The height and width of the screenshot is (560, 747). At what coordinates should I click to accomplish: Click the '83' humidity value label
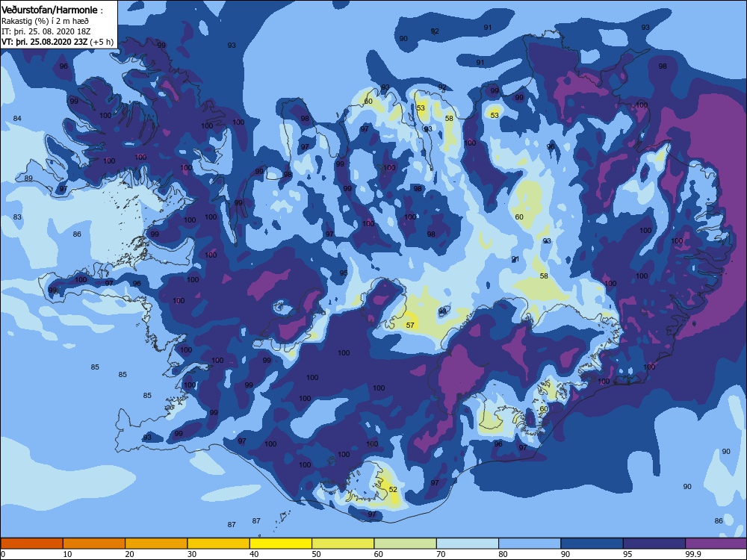coord(17,217)
